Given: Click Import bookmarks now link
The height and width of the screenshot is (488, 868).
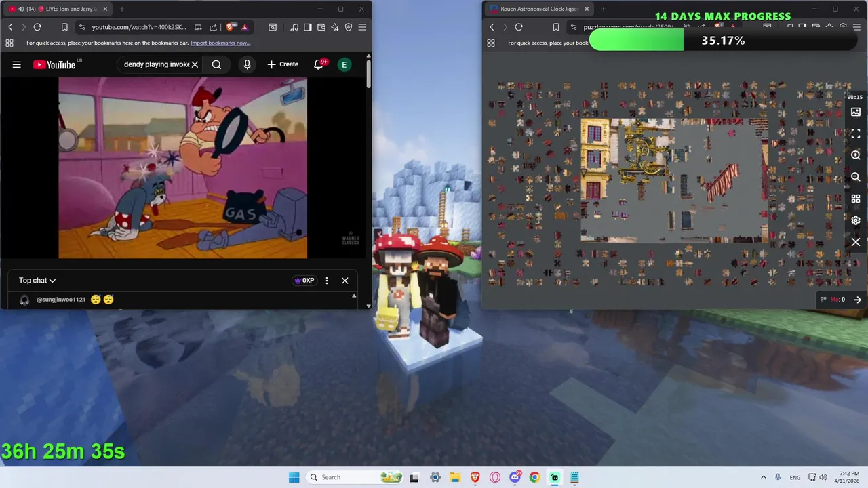Looking at the screenshot, I should pyautogui.click(x=222, y=43).
